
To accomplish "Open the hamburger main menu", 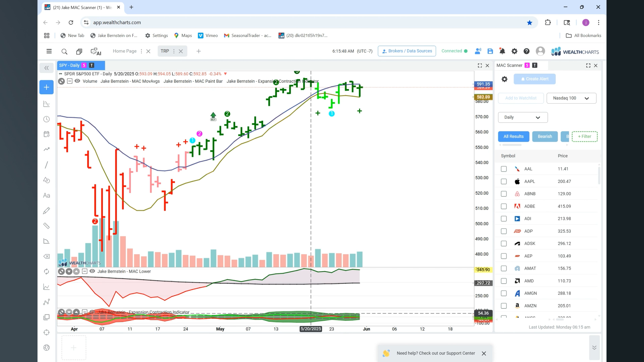I will [x=49, y=51].
